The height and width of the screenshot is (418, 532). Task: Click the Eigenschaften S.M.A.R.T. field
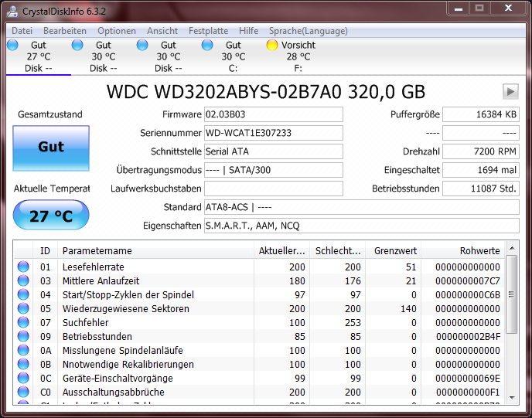pos(362,226)
